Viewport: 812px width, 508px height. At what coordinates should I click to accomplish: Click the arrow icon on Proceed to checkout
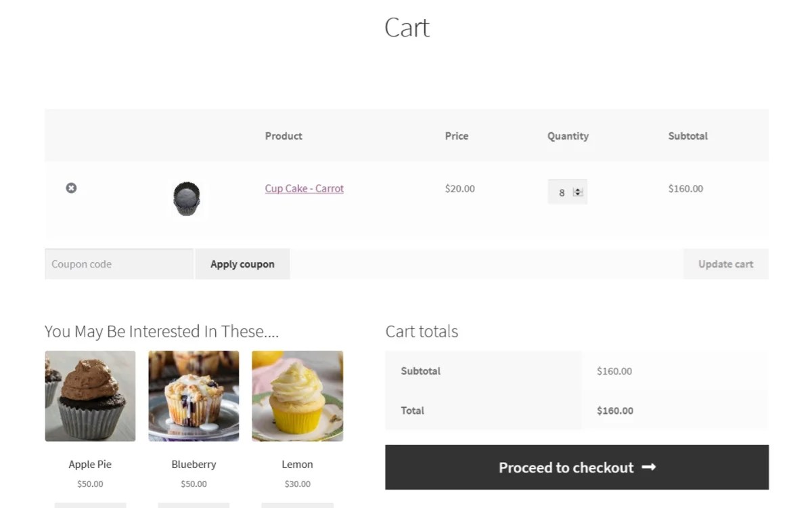click(x=649, y=467)
